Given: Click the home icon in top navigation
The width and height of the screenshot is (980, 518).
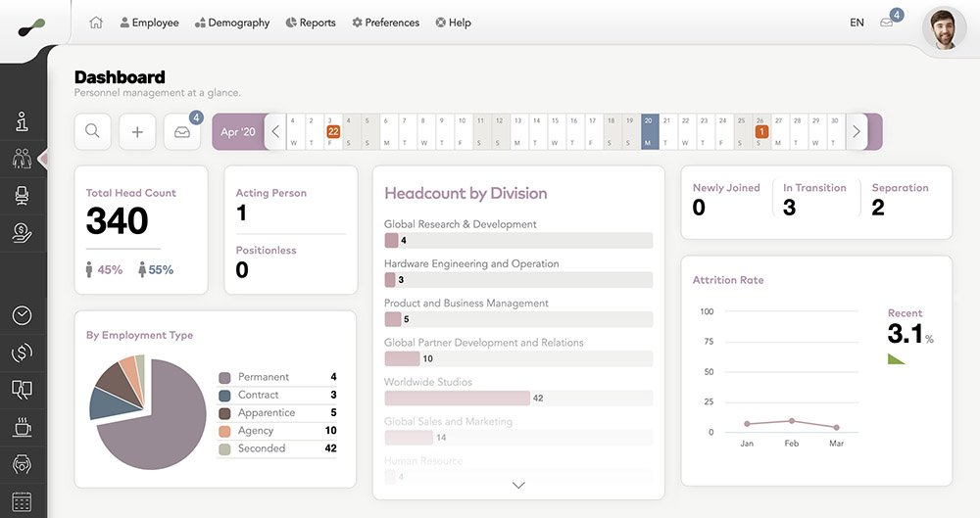Looking at the screenshot, I should click(96, 23).
